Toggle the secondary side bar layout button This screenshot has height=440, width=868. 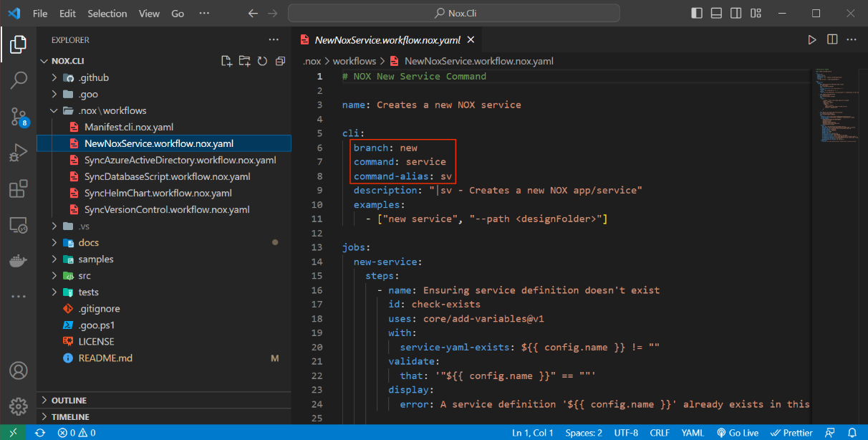coord(736,14)
